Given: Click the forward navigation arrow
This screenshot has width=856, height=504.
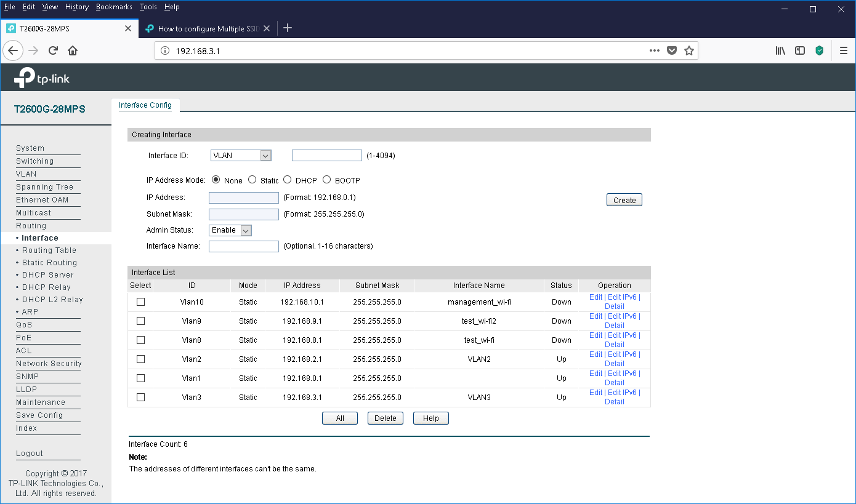Looking at the screenshot, I should pyautogui.click(x=33, y=50).
